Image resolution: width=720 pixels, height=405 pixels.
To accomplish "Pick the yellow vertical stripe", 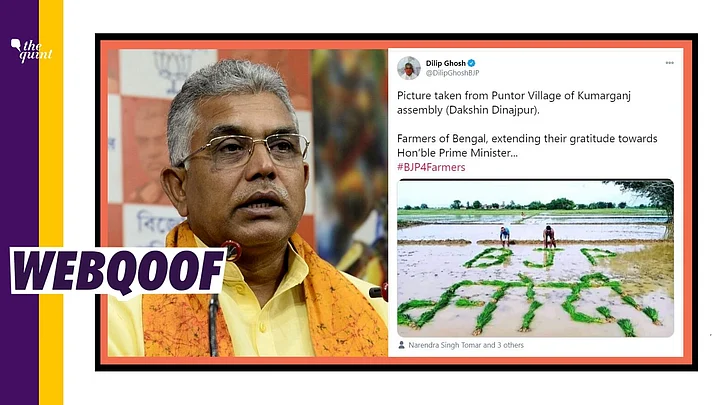I will tap(51, 202).
